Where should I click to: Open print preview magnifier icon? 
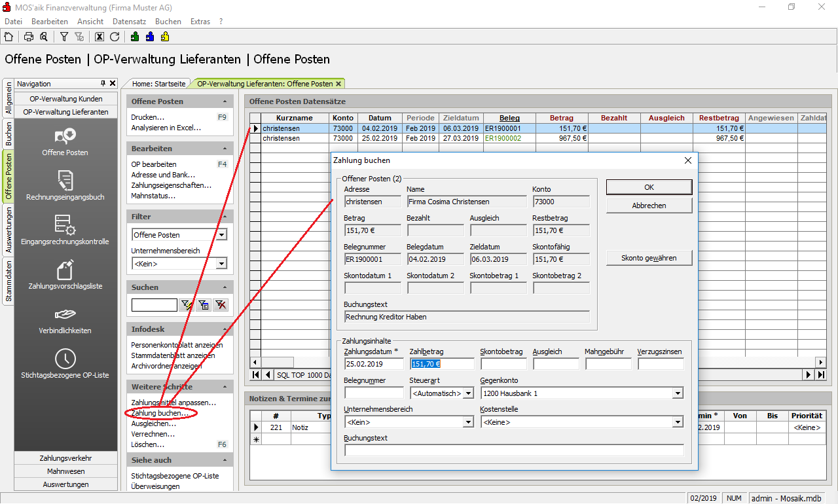(x=43, y=37)
